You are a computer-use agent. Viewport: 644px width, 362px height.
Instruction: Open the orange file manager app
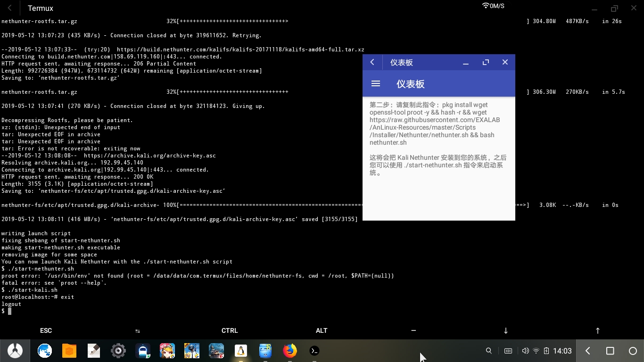(69, 351)
